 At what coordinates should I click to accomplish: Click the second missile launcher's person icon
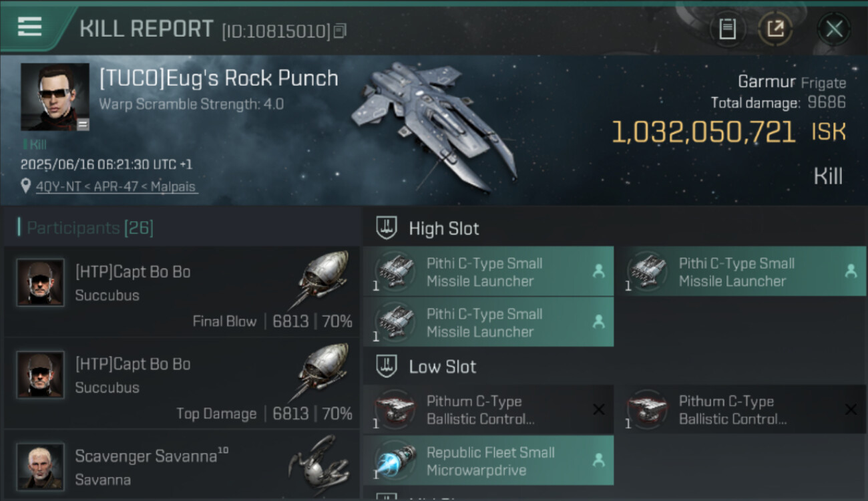tap(851, 271)
